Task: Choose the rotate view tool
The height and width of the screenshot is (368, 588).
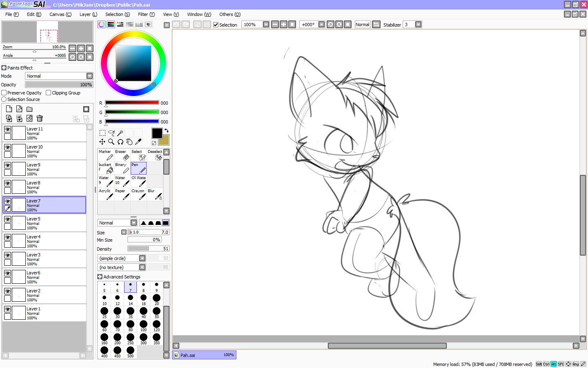Action: pyautogui.click(x=120, y=142)
